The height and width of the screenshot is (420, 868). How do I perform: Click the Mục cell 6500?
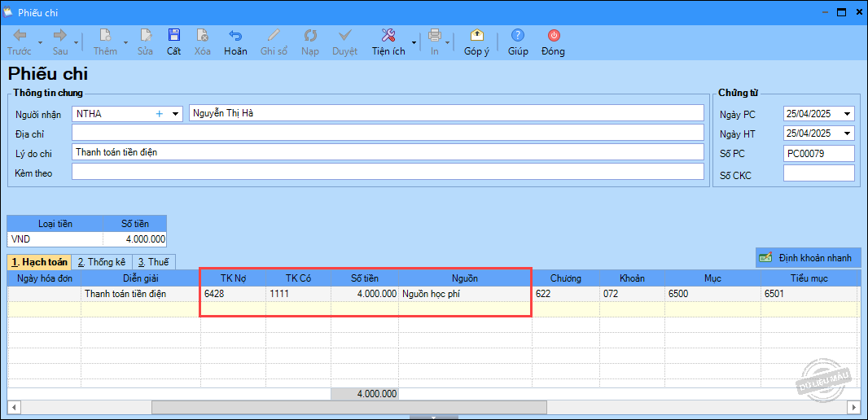713,294
